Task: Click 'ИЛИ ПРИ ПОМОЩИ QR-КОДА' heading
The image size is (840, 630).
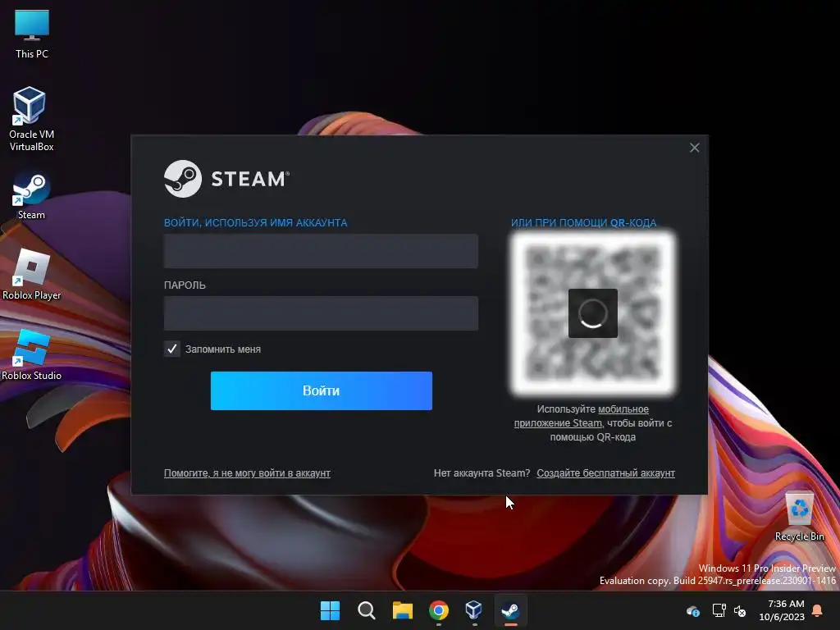Action: 583,223
